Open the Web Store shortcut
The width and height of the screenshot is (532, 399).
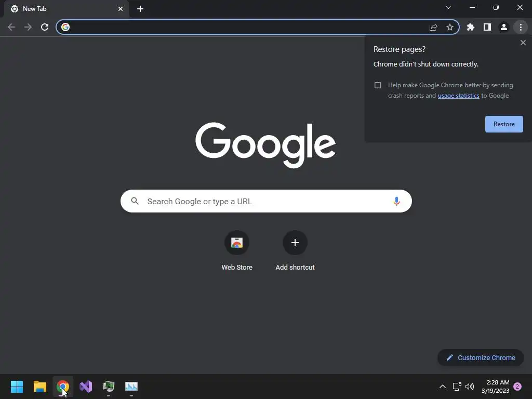coord(237,251)
